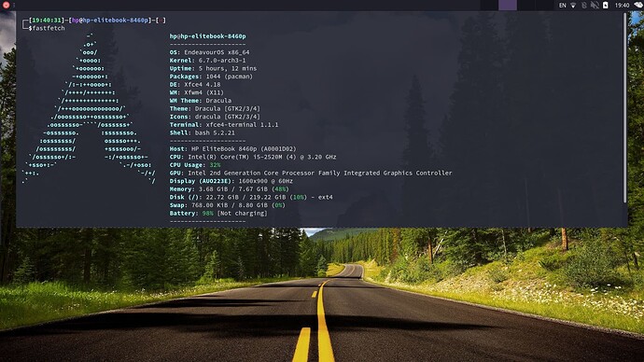Click the EndeavourOS ASCII art logo
This screenshot has width=644, height=362.
[89, 109]
